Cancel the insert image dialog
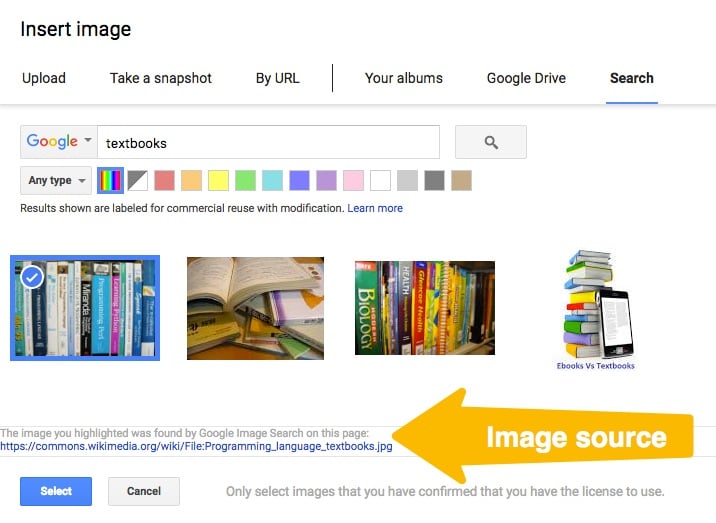716x523 pixels. click(144, 491)
